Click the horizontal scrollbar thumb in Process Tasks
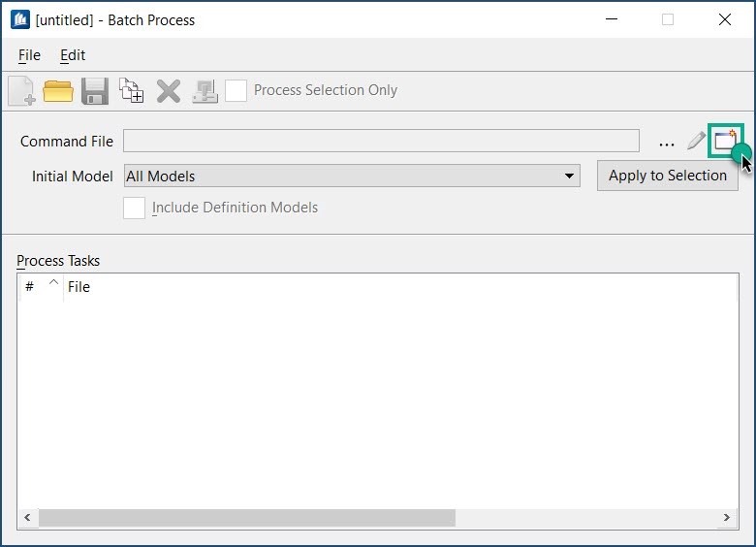The width and height of the screenshot is (756, 547). [x=247, y=518]
